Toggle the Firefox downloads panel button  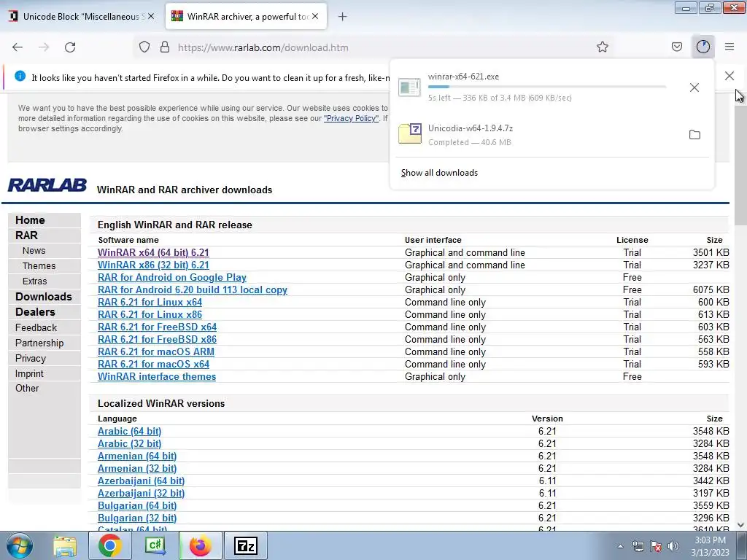pos(703,47)
